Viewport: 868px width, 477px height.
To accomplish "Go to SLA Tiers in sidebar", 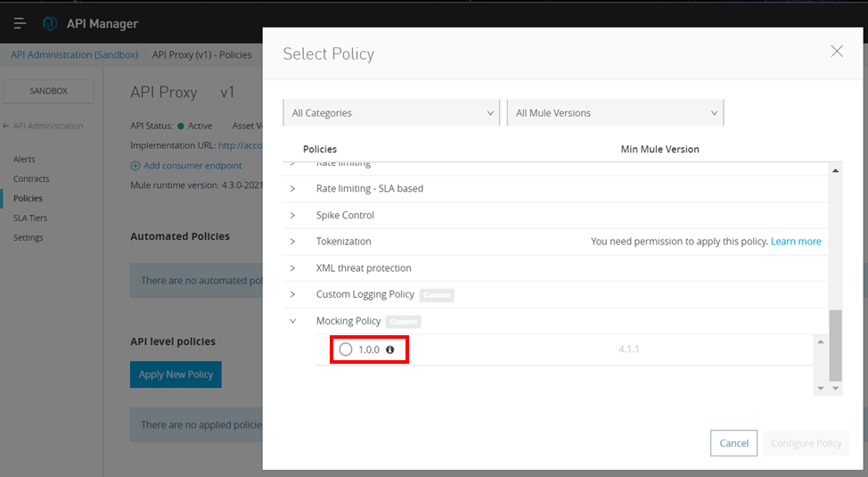I will (30, 218).
